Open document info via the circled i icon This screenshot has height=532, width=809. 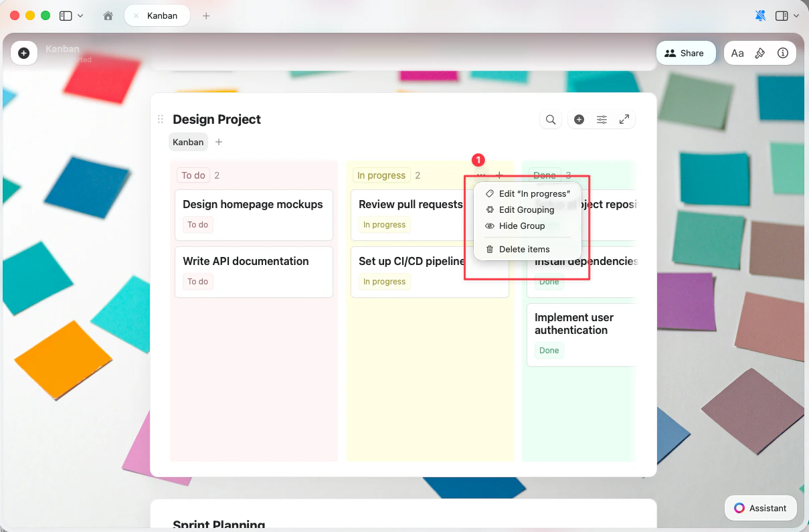click(783, 53)
